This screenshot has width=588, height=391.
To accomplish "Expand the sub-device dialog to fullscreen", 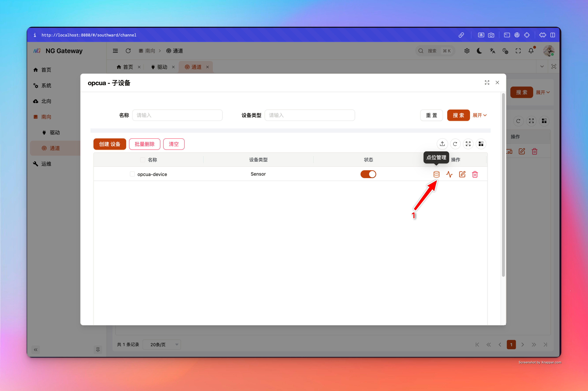I will tap(487, 83).
